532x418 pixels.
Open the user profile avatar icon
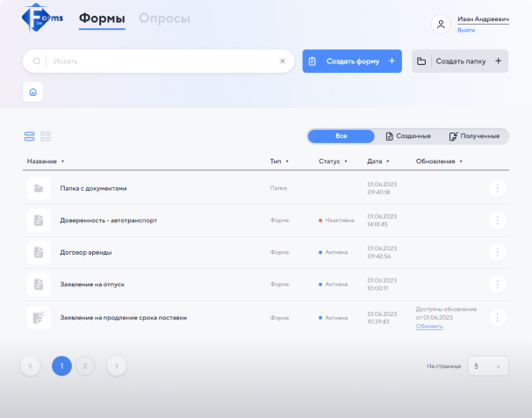pyautogui.click(x=441, y=25)
